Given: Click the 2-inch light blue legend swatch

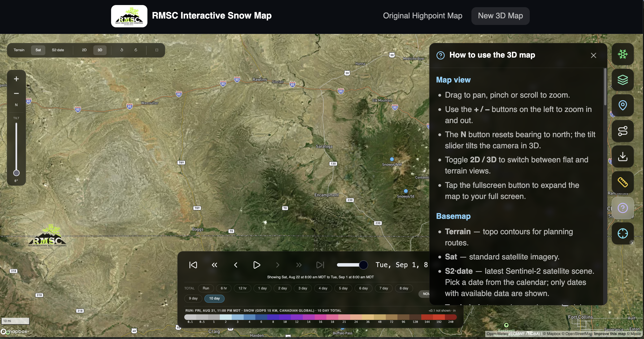Looking at the screenshot, I should click(x=226, y=317).
